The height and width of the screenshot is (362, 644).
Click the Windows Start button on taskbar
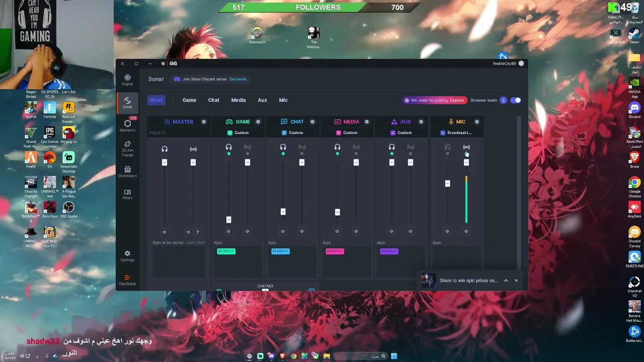click(x=394, y=356)
